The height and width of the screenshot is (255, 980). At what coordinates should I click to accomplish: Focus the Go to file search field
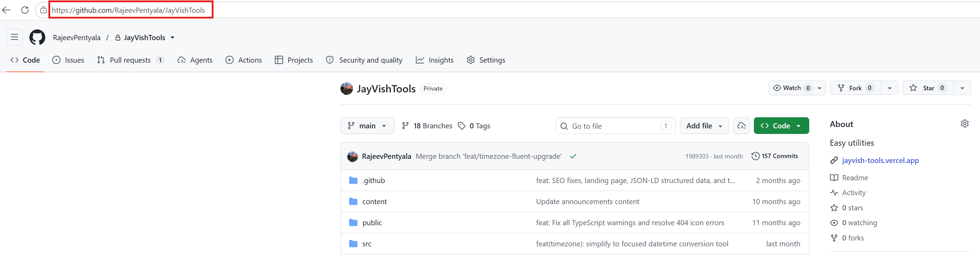(x=615, y=126)
